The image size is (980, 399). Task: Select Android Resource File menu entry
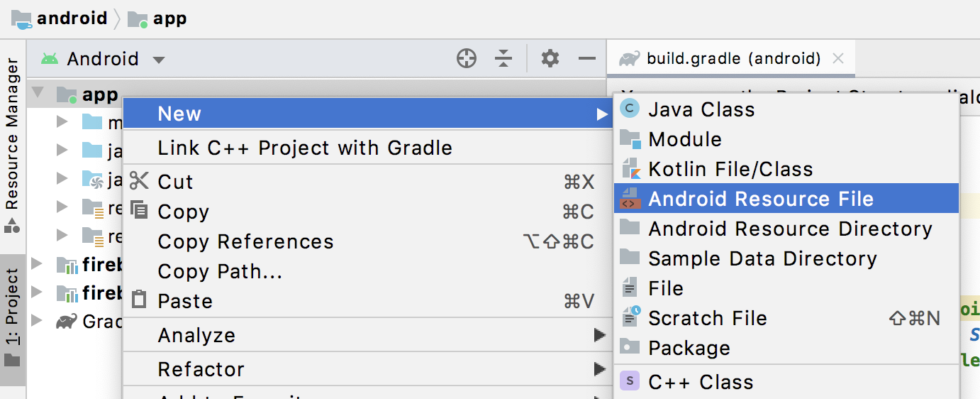point(761,199)
